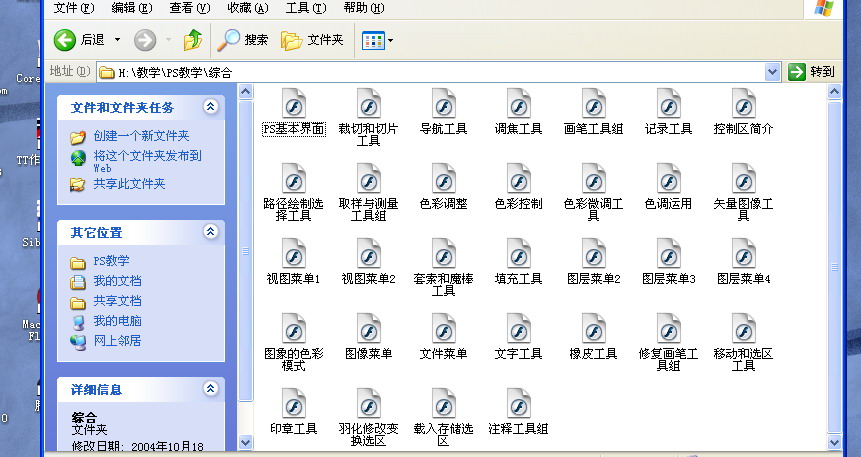Select the 记录工具 file icon

tap(668, 104)
